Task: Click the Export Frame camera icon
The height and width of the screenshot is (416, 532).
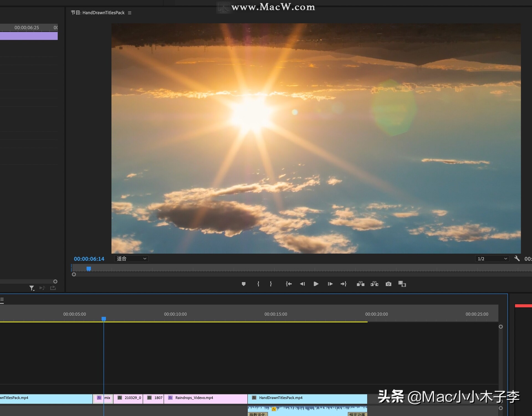Action: [x=388, y=284]
